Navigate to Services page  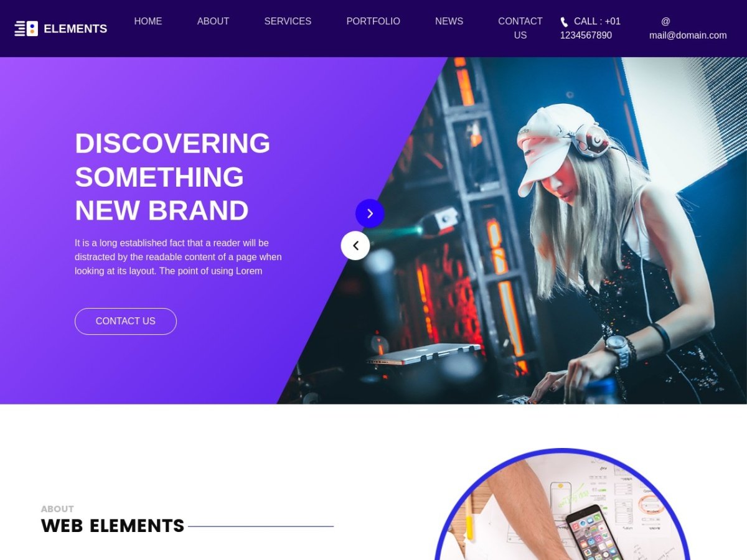pos(288,21)
